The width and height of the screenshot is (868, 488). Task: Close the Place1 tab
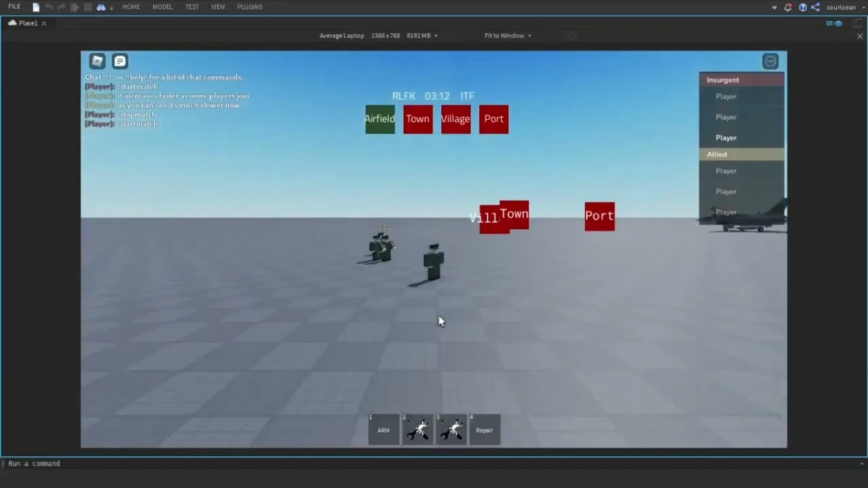pyautogui.click(x=44, y=23)
